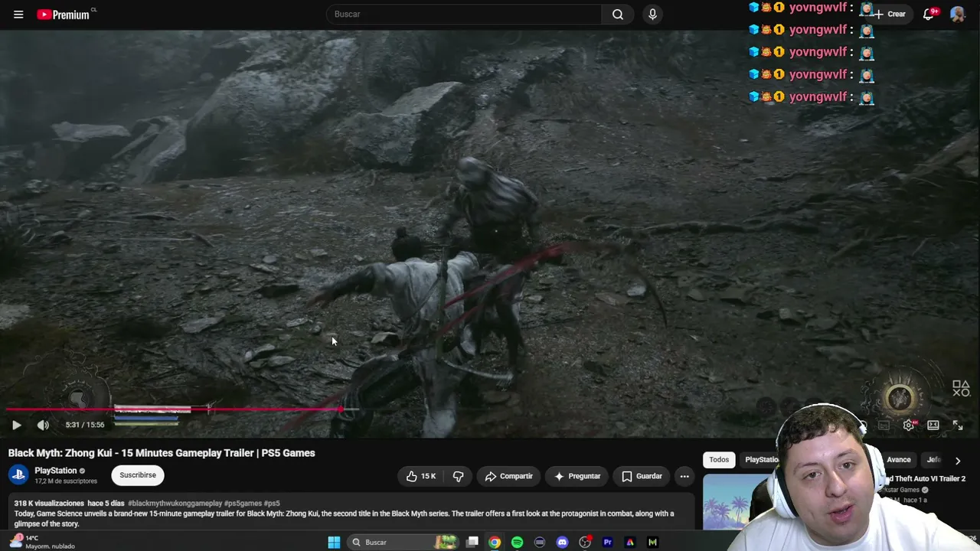Screen dimensions: 980x551
Task: Toggle the subtitles button in the player
Action: click(884, 425)
